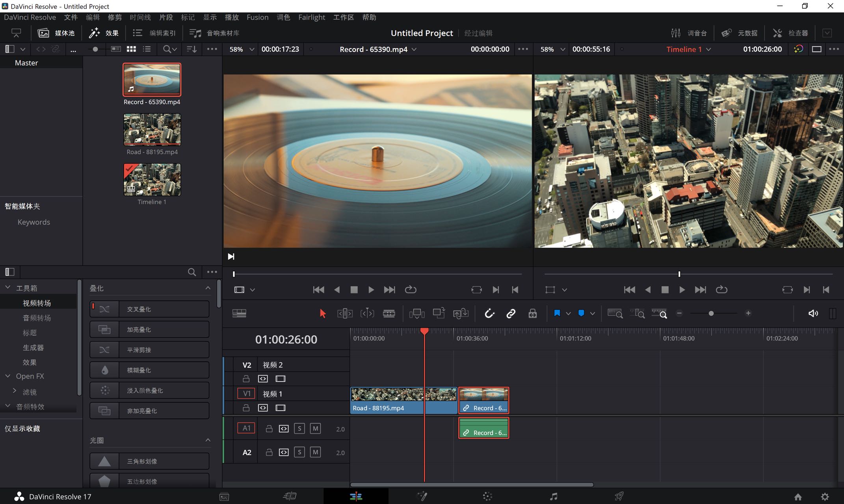Collapse the 叠化 transitions section
The height and width of the screenshot is (504, 844).
pos(208,288)
